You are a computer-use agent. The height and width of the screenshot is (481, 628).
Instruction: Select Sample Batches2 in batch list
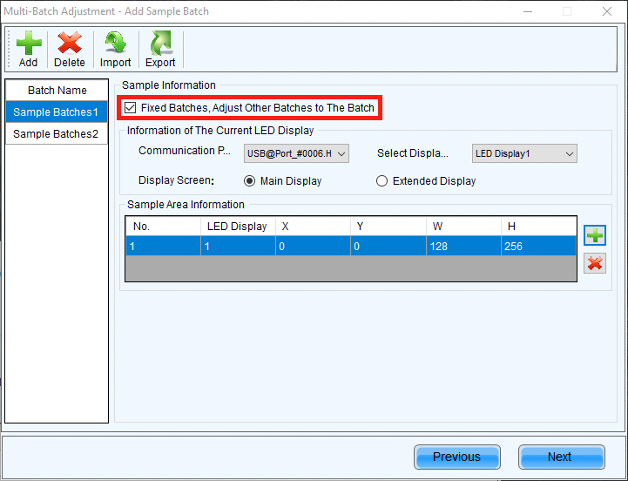pos(56,134)
